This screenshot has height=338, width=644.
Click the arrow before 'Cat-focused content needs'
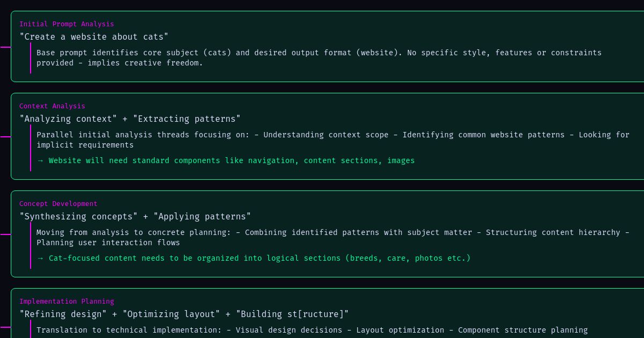click(x=40, y=258)
